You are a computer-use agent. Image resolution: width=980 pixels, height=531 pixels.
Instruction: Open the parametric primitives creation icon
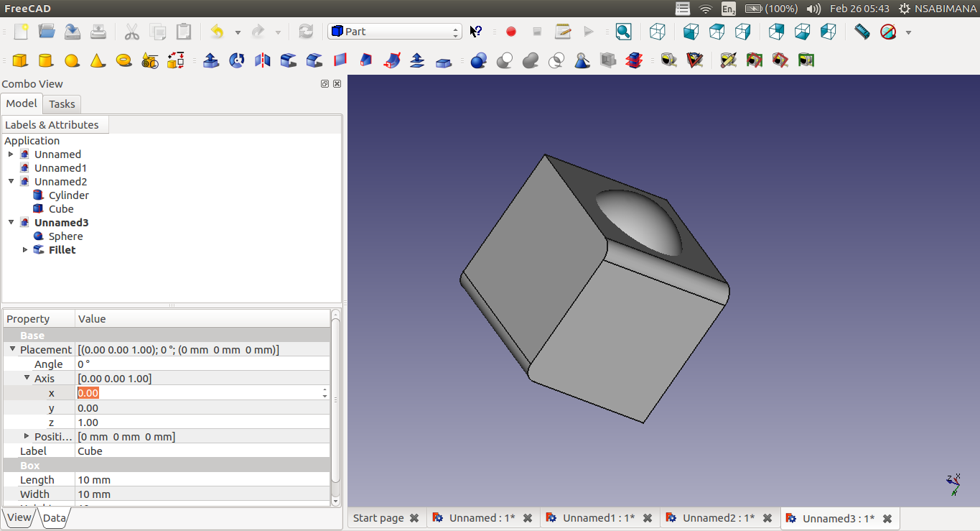[x=149, y=60]
